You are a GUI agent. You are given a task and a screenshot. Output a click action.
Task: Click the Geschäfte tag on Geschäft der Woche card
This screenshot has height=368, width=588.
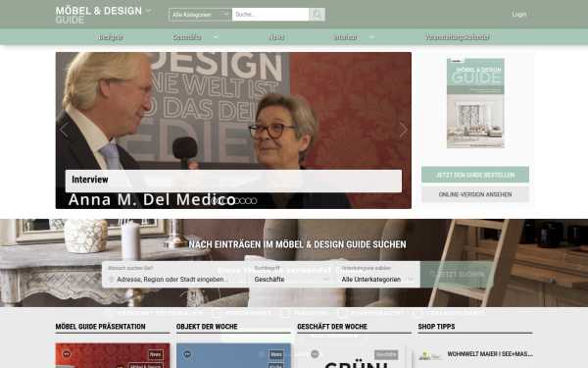pyautogui.click(x=386, y=354)
